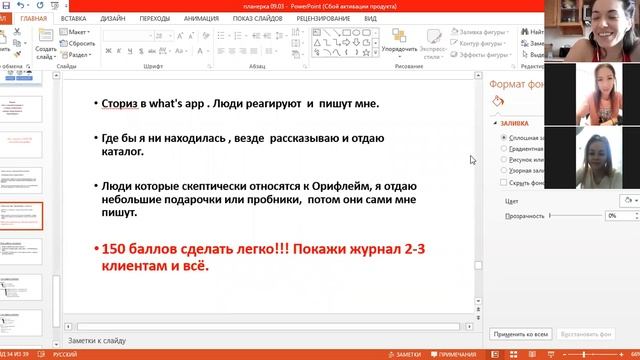640x360 pixels.
Task: Start slideshow from the status bar icon
Action: click(x=551, y=354)
